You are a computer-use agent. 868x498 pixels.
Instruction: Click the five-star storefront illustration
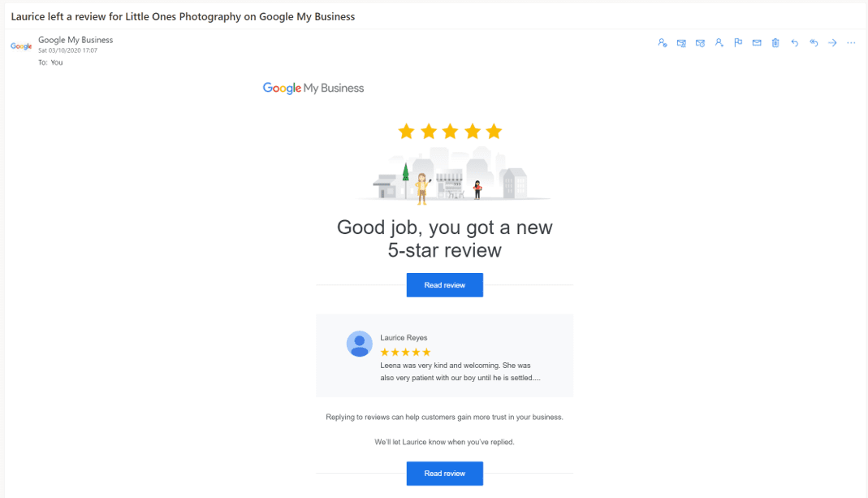450,164
